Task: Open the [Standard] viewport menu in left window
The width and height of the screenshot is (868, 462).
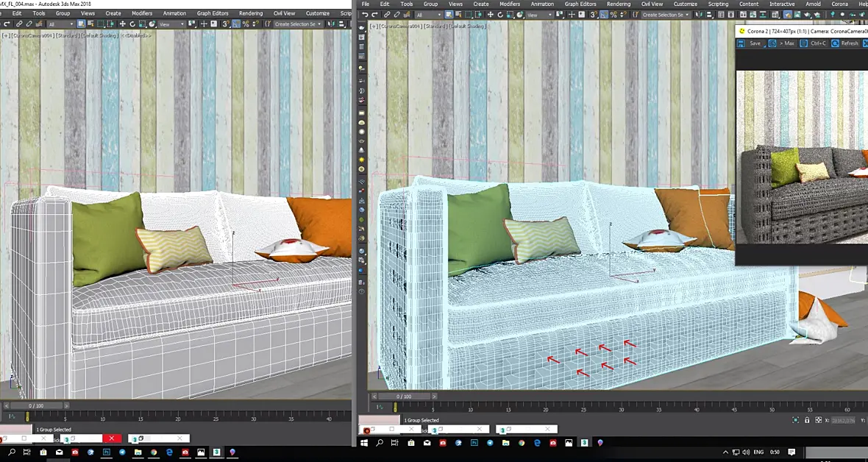Action: click(x=70, y=35)
